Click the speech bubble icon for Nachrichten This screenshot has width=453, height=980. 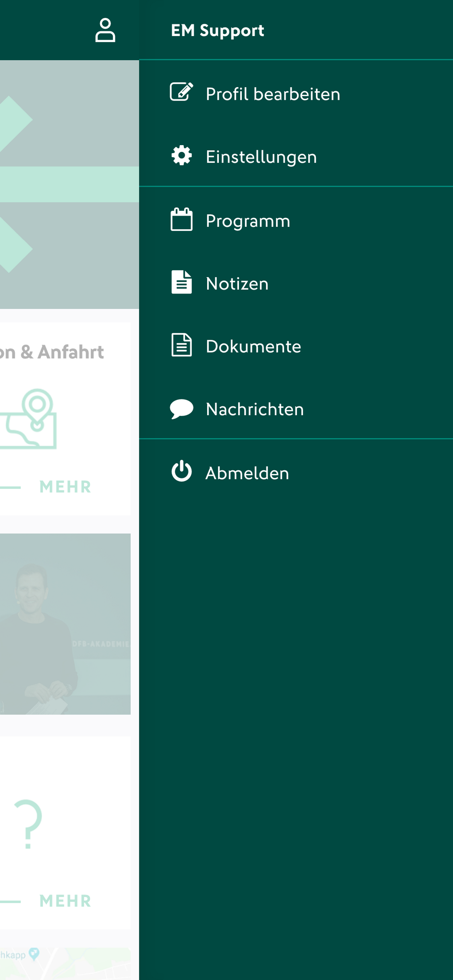coord(182,409)
